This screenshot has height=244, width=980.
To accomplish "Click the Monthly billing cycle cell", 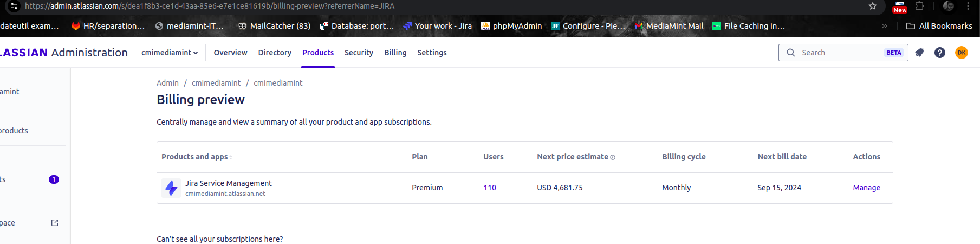I will tap(676, 188).
